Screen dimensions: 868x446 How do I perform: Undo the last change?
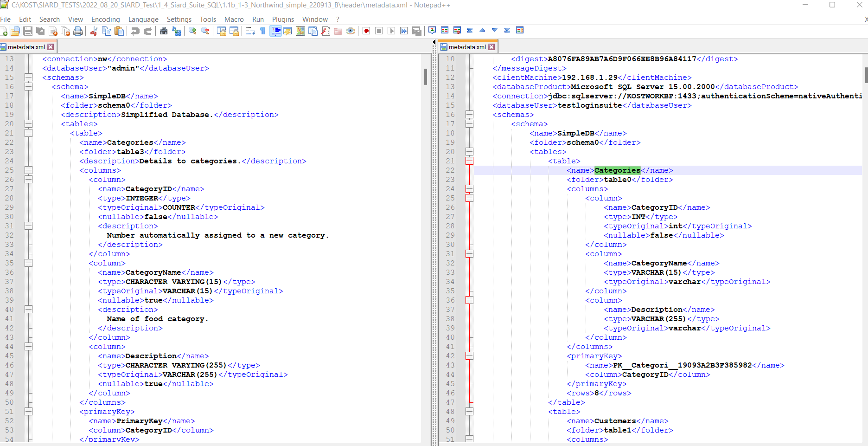coord(134,31)
